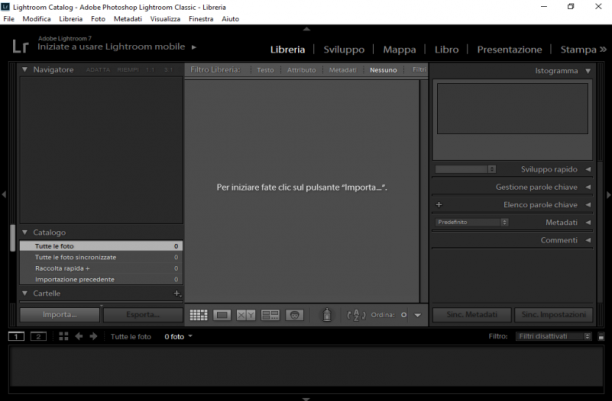Image resolution: width=612 pixels, height=401 pixels.
Task: Open the Metadati menu in menu bar
Action: (128, 19)
